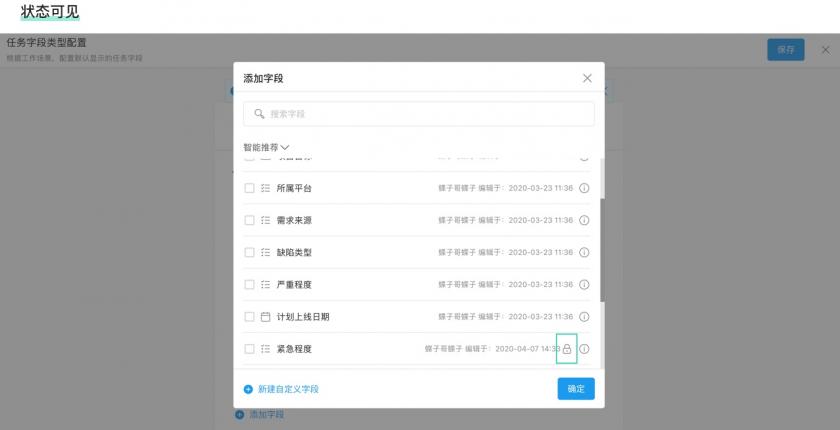Click list-type icon beside 所属平台
The image size is (840, 430).
(265, 188)
